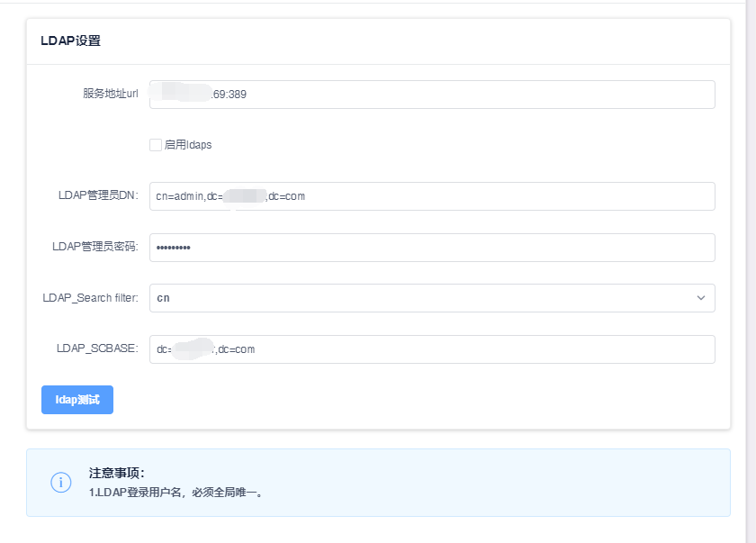Focus the LDAP管理员密码 password field
This screenshot has height=543, width=756.
pyautogui.click(x=432, y=248)
